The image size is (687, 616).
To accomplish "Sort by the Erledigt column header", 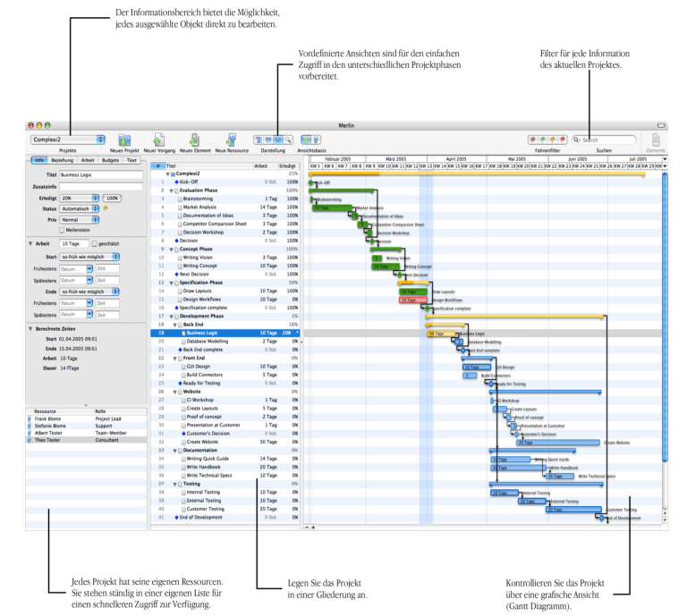I will click(289, 166).
